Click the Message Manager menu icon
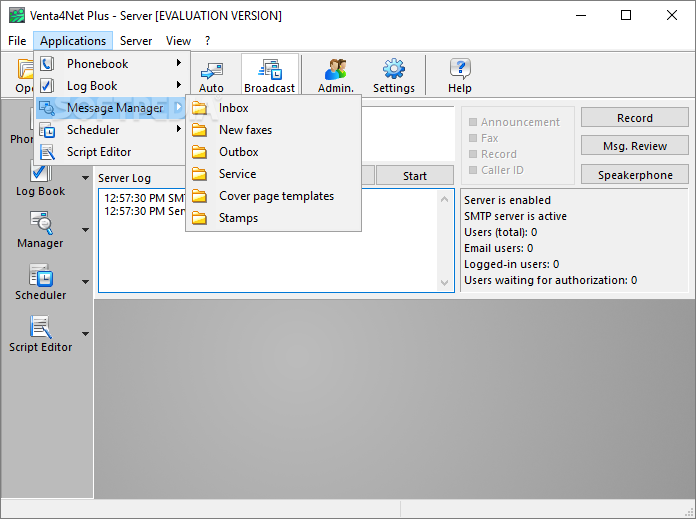This screenshot has width=696, height=519. [x=47, y=108]
